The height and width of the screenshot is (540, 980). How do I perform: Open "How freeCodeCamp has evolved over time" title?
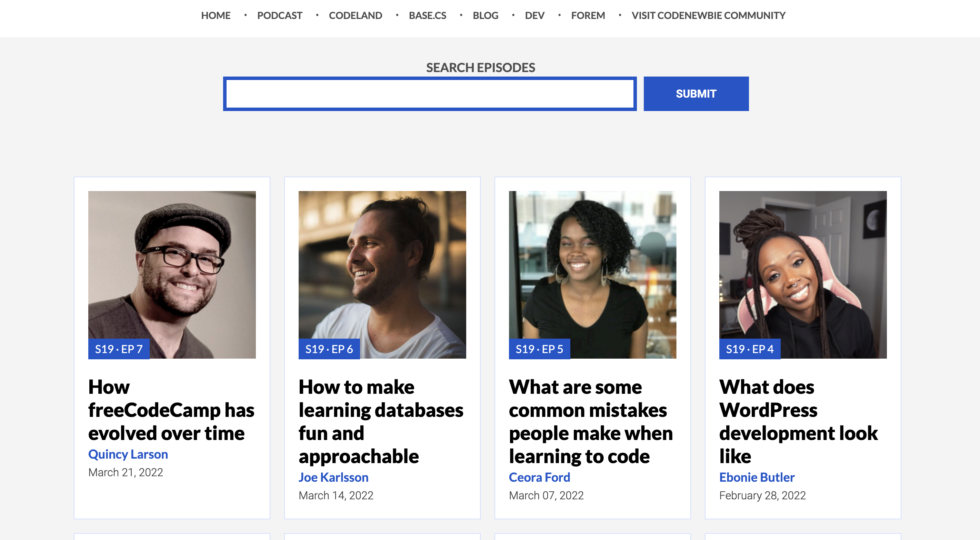point(171,410)
